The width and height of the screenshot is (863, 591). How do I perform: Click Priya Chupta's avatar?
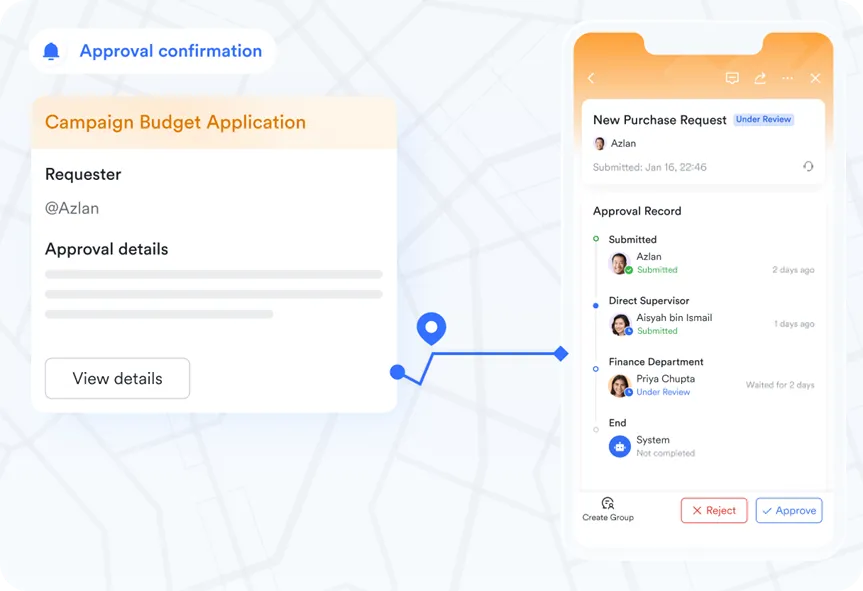[x=620, y=385]
